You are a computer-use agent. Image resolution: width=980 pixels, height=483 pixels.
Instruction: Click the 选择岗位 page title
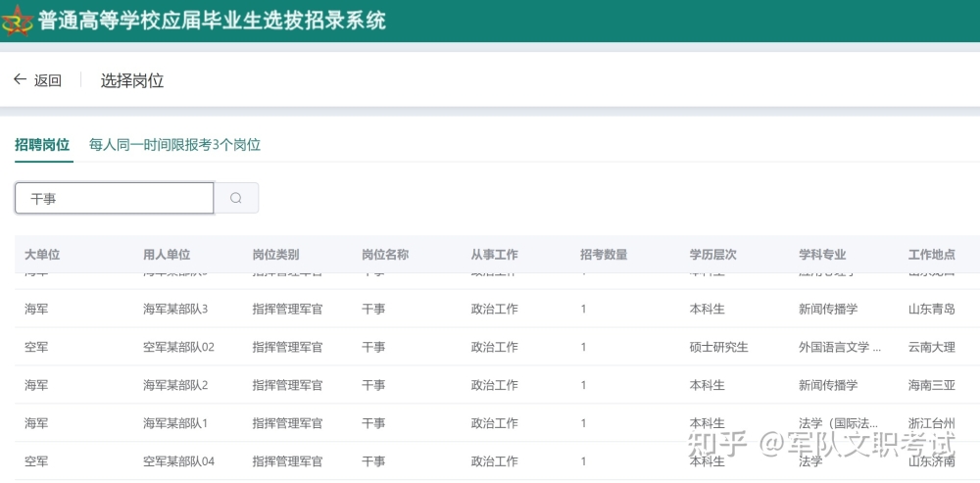(x=132, y=80)
